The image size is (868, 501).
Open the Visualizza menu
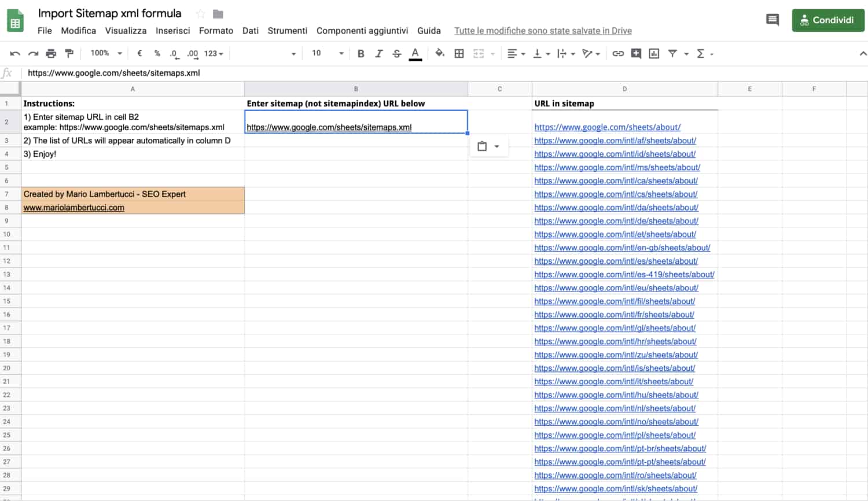(x=126, y=31)
